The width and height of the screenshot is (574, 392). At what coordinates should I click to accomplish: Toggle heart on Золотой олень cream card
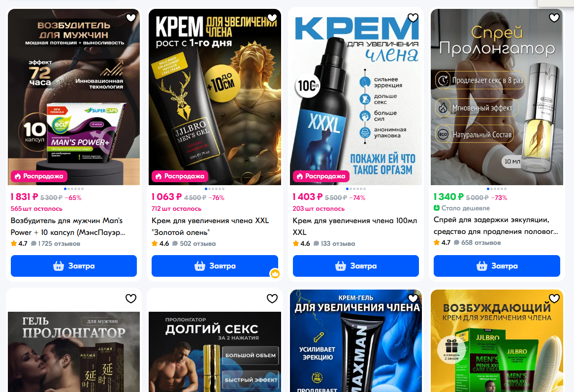(272, 17)
